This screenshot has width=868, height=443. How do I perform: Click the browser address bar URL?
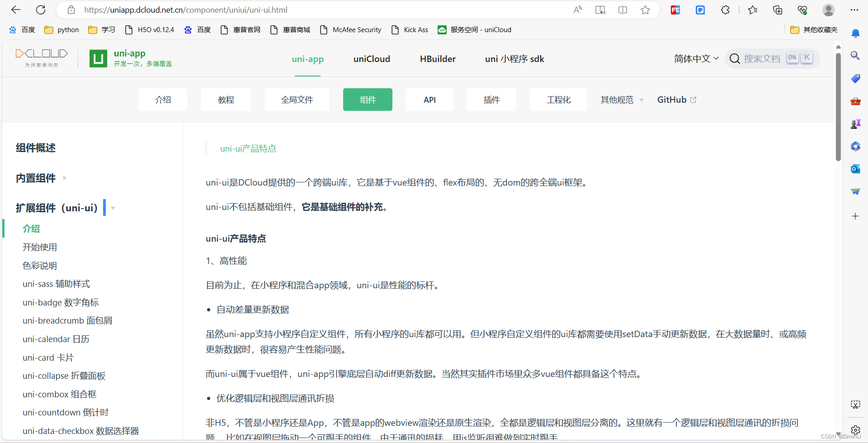pyautogui.click(x=186, y=10)
